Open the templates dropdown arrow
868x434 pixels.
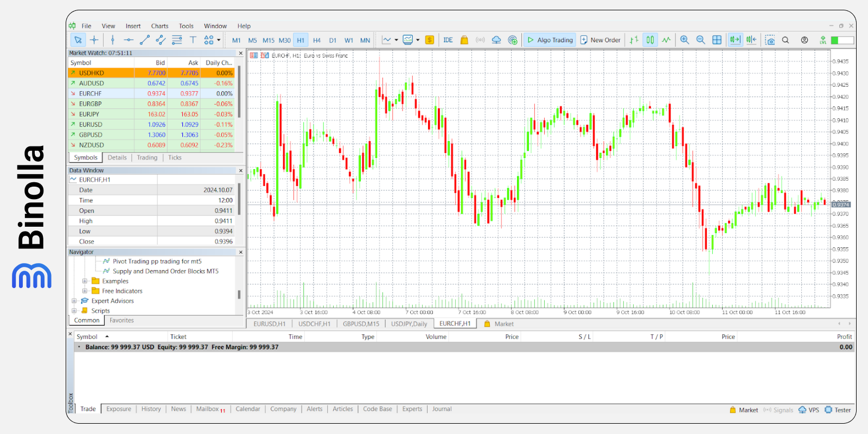coord(418,40)
